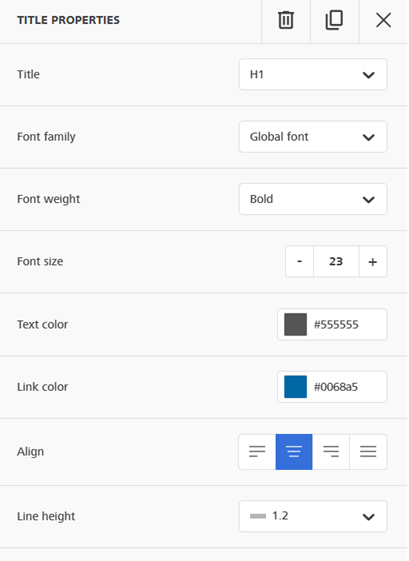Open the Title H1 dropdown
This screenshot has height=561, width=409.
coord(313,74)
